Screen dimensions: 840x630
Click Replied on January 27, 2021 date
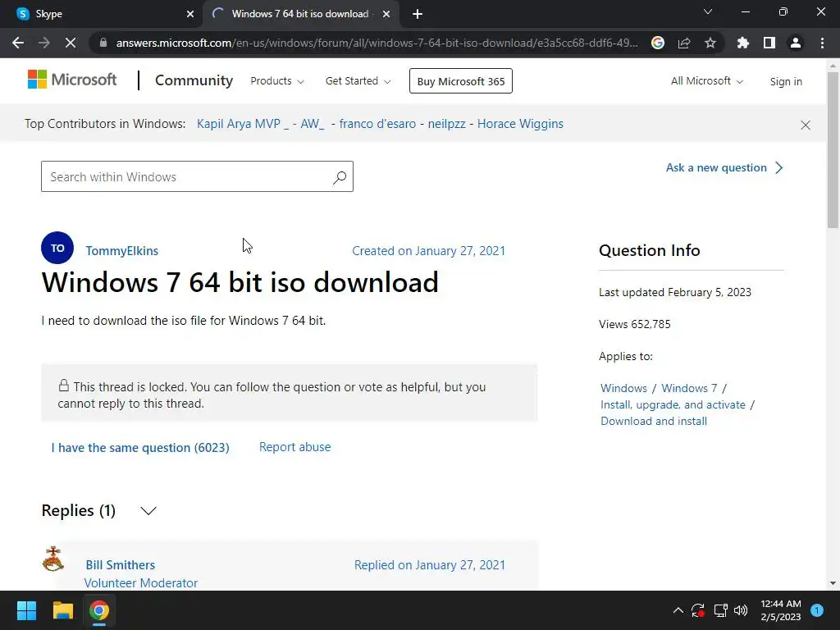coord(430,564)
